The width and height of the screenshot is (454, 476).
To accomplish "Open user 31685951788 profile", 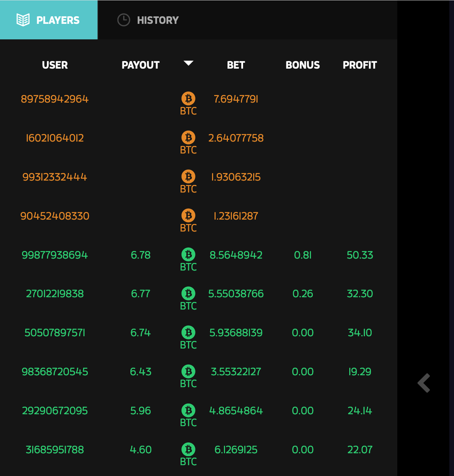I will (55, 450).
